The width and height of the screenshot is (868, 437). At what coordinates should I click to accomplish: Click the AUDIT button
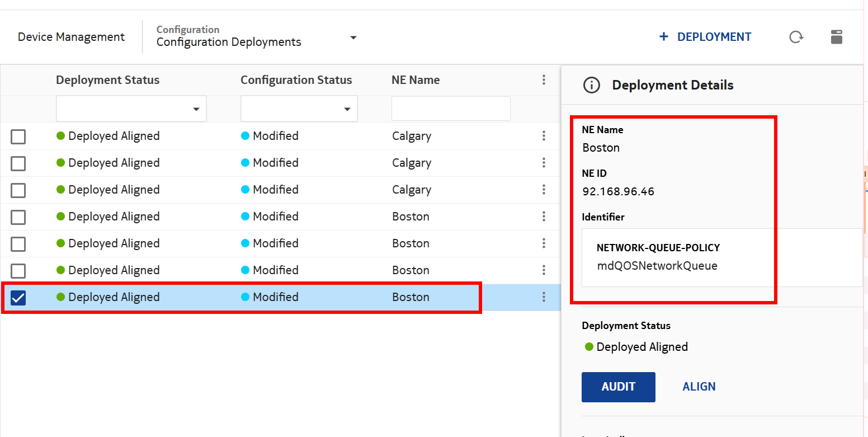[x=618, y=387]
